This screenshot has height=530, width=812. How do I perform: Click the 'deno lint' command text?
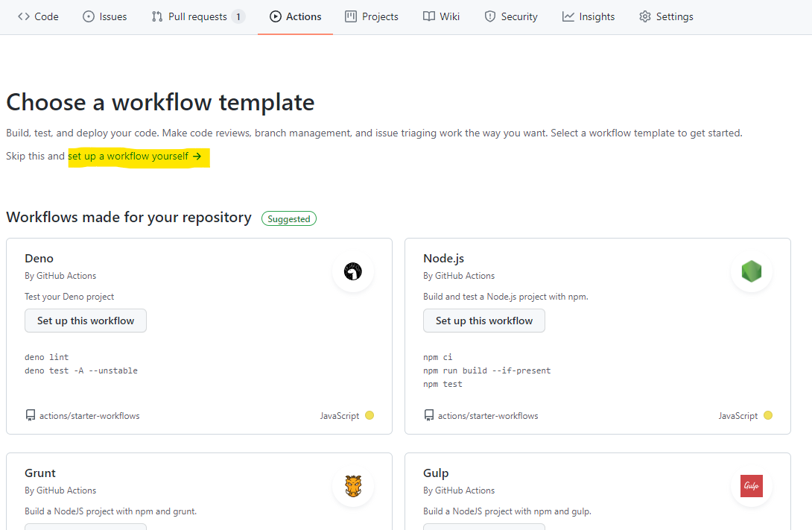(47, 357)
